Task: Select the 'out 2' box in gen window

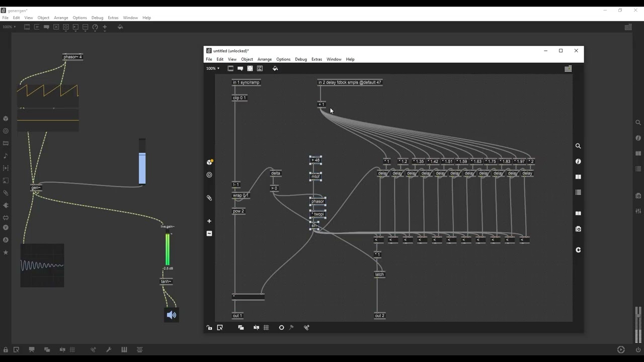Action: coord(379,316)
